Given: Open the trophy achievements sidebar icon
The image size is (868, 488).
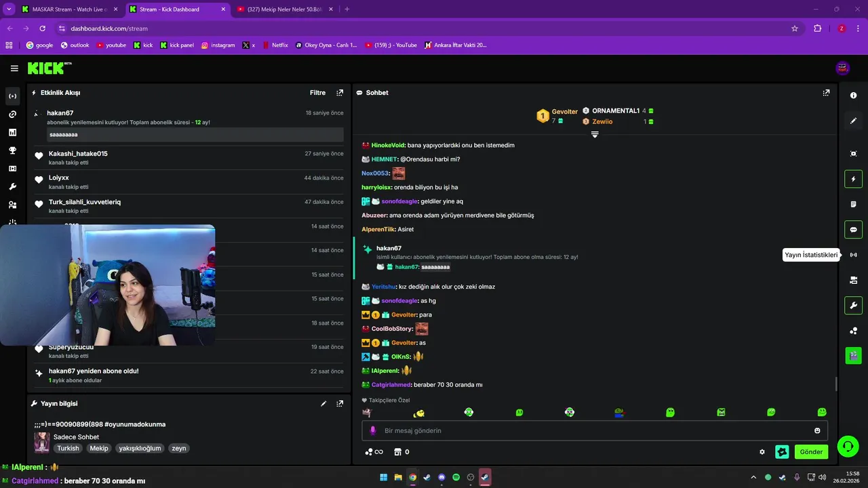Looking at the screenshot, I should [x=12, y=150].
